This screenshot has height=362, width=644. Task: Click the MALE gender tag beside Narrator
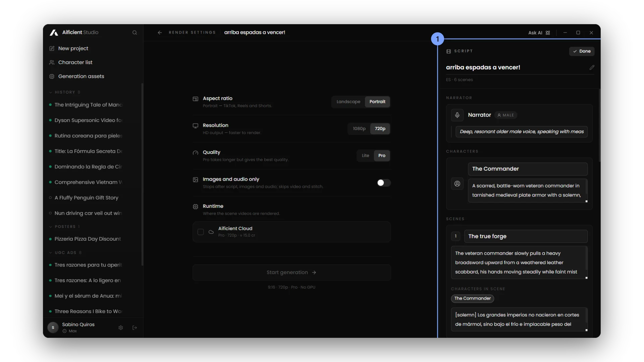click(506, 115)
